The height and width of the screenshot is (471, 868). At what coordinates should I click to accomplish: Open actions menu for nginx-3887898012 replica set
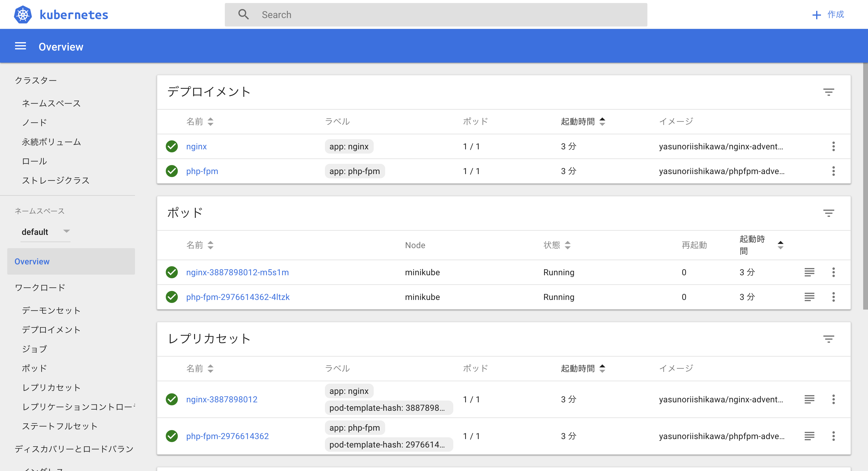tap(833, 399)
